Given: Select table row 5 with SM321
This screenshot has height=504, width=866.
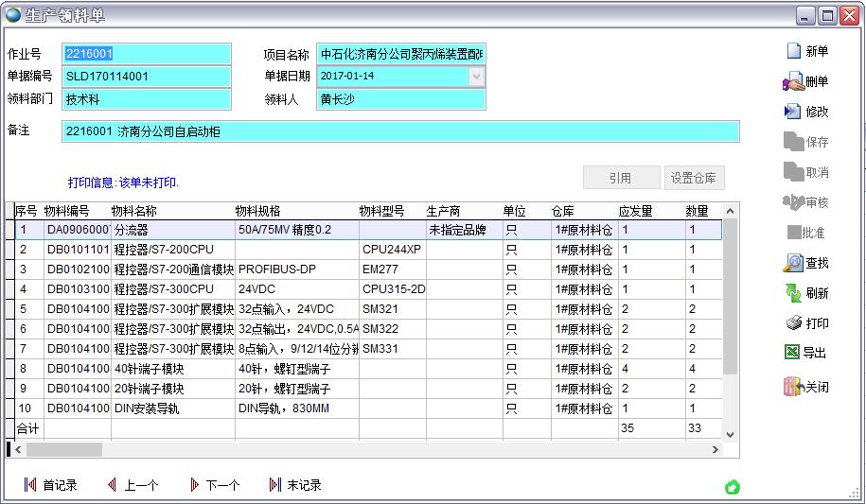Looking at the screenshot, I should click(284, 309).
